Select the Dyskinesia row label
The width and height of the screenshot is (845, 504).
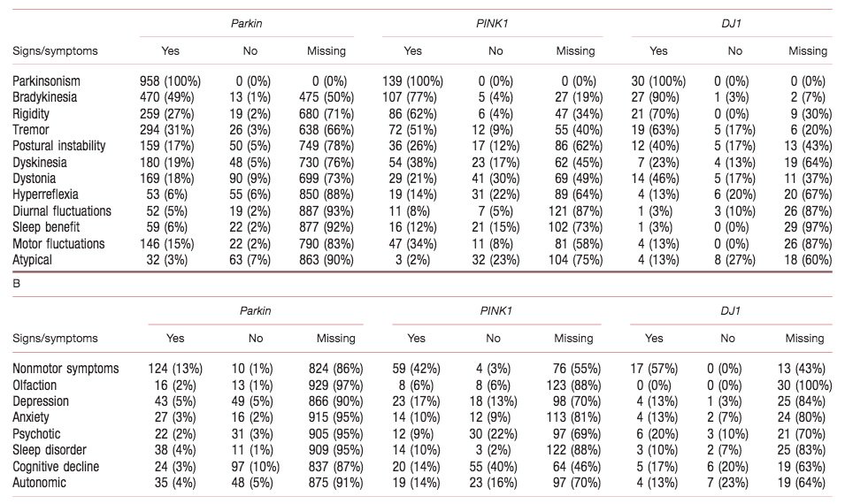click(x=40, y=163)
